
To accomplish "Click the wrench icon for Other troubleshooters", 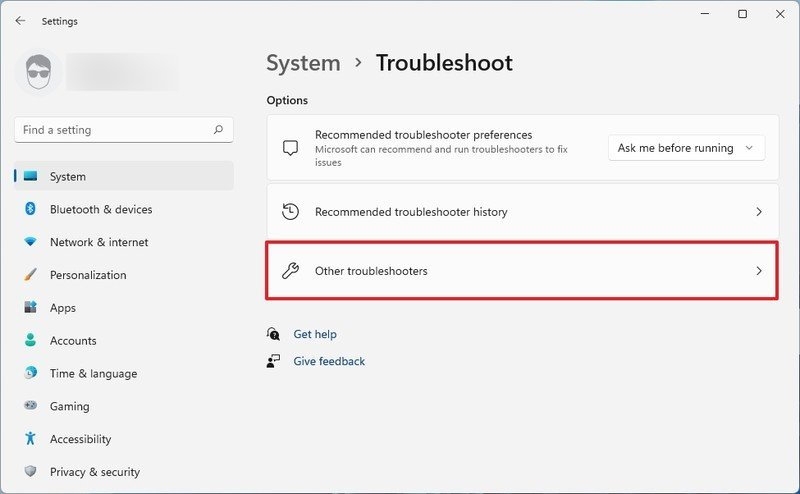I will (x=290, y=270).
